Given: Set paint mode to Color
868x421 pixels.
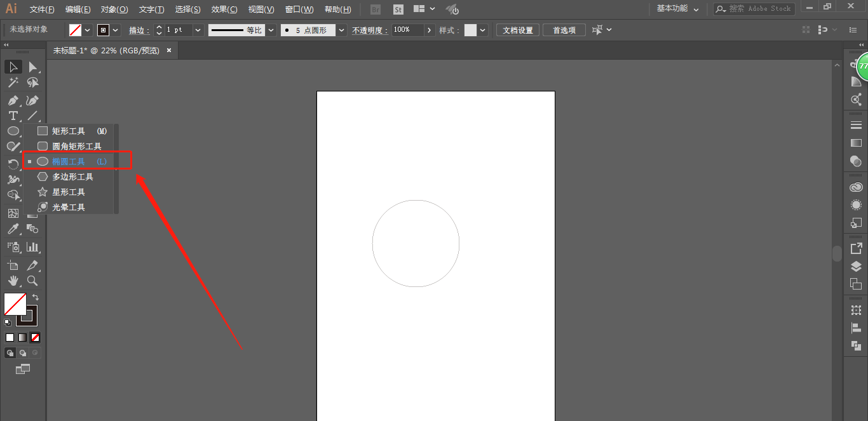Looking at the screenshot, I should [10, 338].
